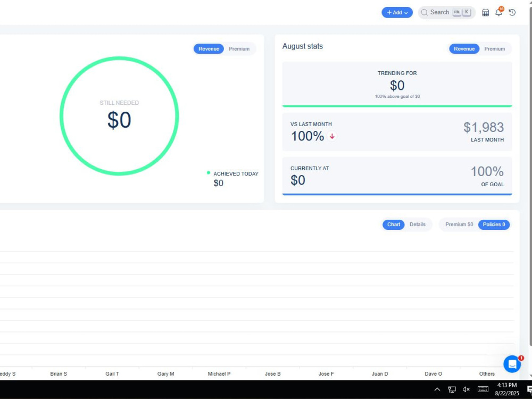Image resolution: width=532 pixels, height=399 pixels.
Task: Click the VS Last Month 100% value
Action: tap(307, 136)
